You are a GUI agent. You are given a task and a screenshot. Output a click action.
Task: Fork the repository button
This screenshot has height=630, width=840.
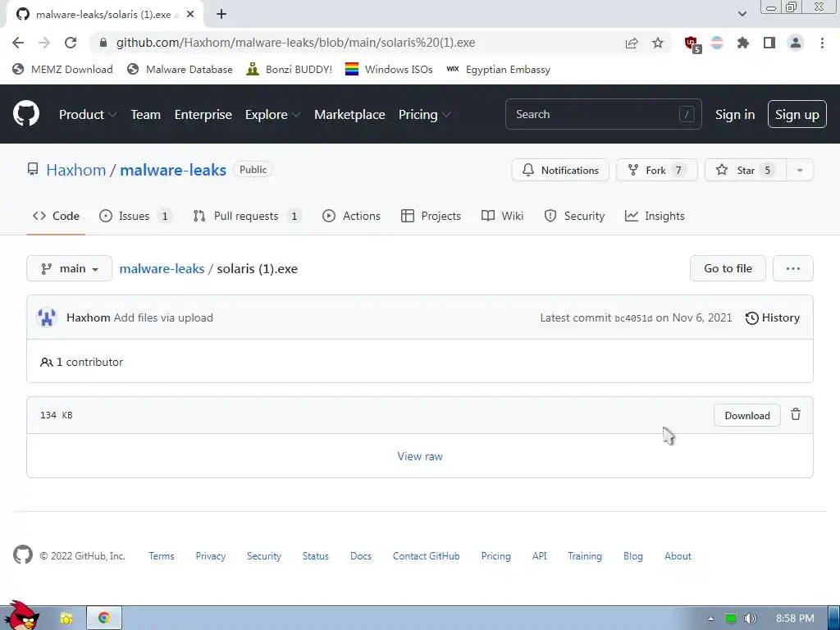coord(657,171)
